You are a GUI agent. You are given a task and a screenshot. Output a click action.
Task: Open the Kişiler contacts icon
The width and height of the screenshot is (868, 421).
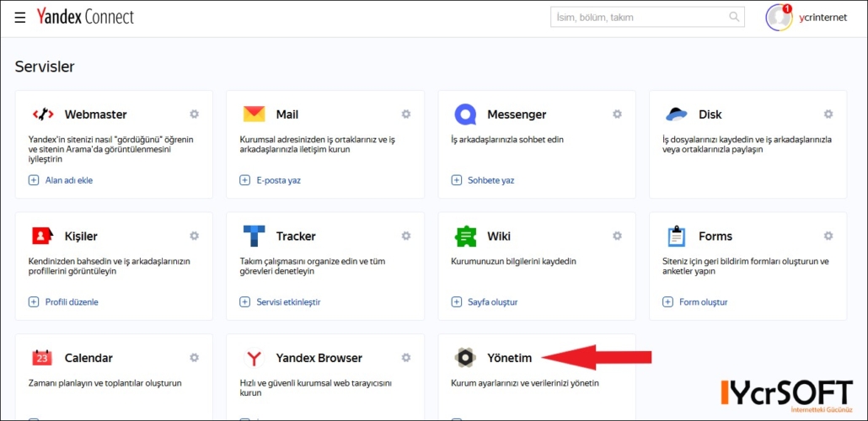(x=43, y=237)
